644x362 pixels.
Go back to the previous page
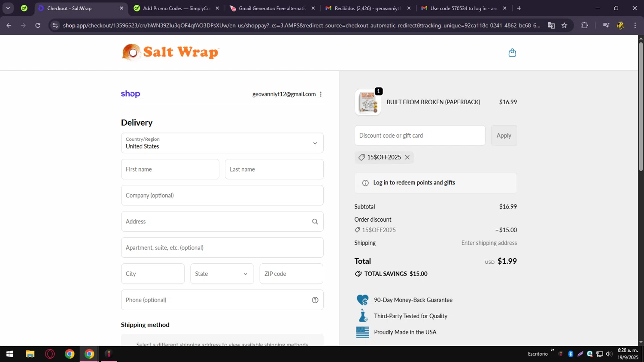(x=9, y=25)
